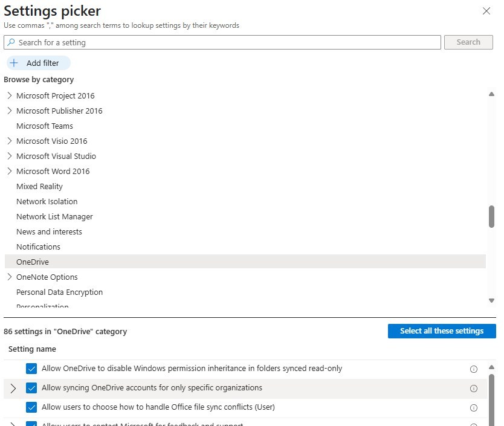Image resolution: width=504 pixels, height=426 pixels.
Task: Click the magnifier icon in search box
Action: [11, 42]
